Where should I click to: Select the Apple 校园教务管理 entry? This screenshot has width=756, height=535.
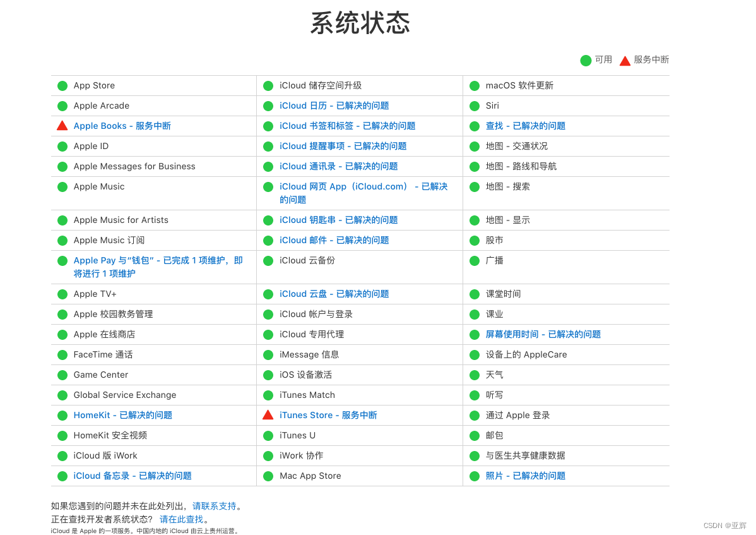114,315
